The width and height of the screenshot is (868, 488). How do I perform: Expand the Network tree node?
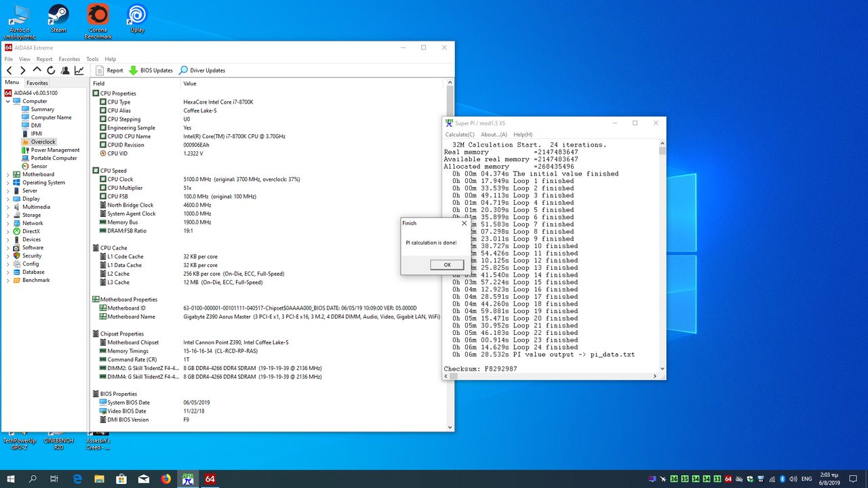point(8,223)
